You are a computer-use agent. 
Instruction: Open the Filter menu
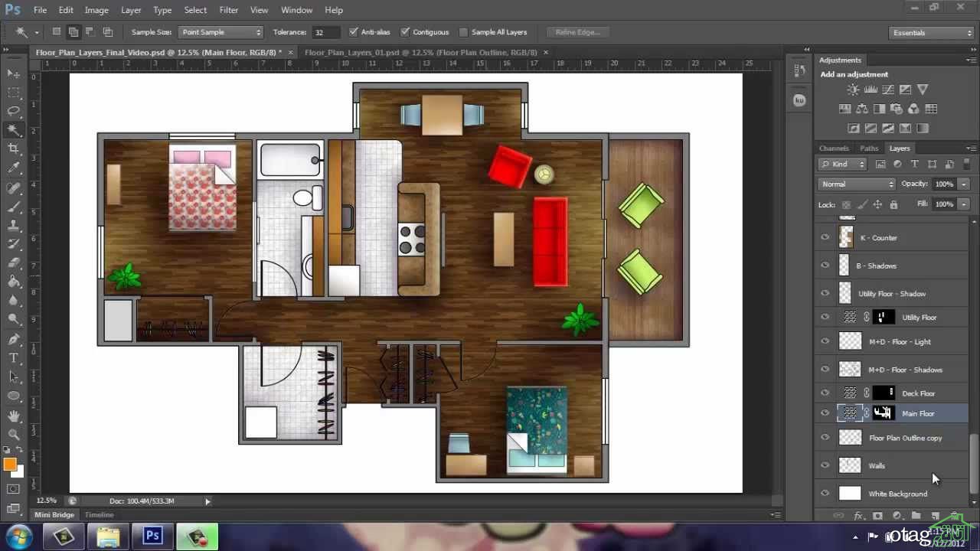coord(228,10)
